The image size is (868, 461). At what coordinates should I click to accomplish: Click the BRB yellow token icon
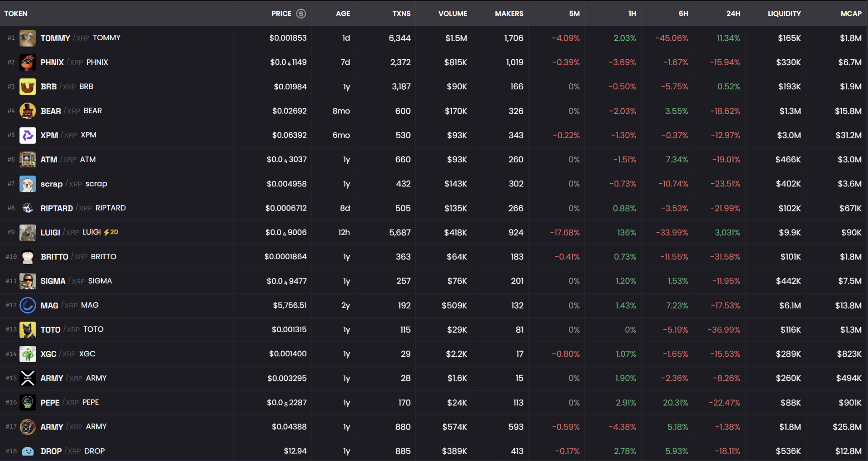[28, 86]
